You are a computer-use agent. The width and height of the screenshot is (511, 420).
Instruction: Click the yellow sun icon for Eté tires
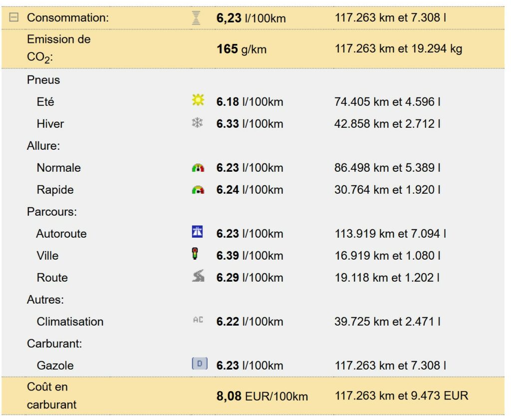coord(198,101)
